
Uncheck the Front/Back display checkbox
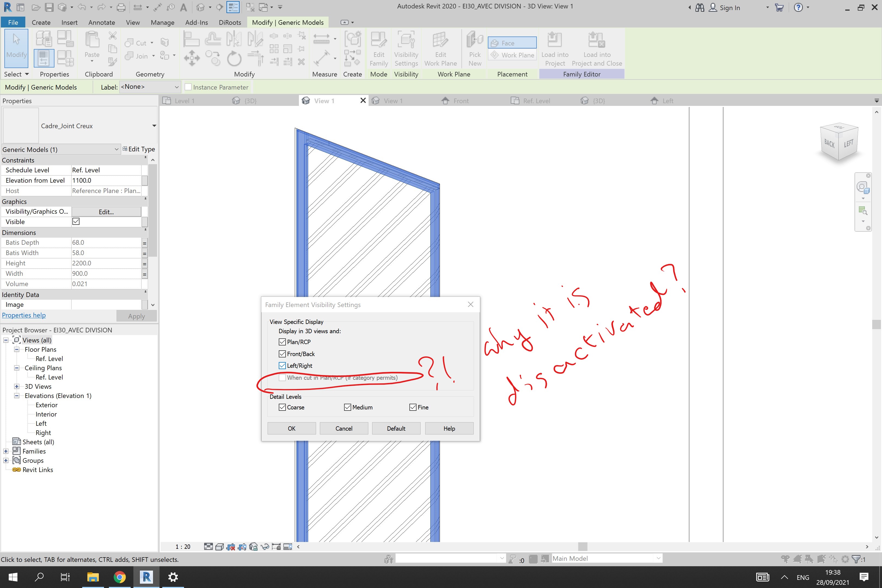tap(282, 354)
